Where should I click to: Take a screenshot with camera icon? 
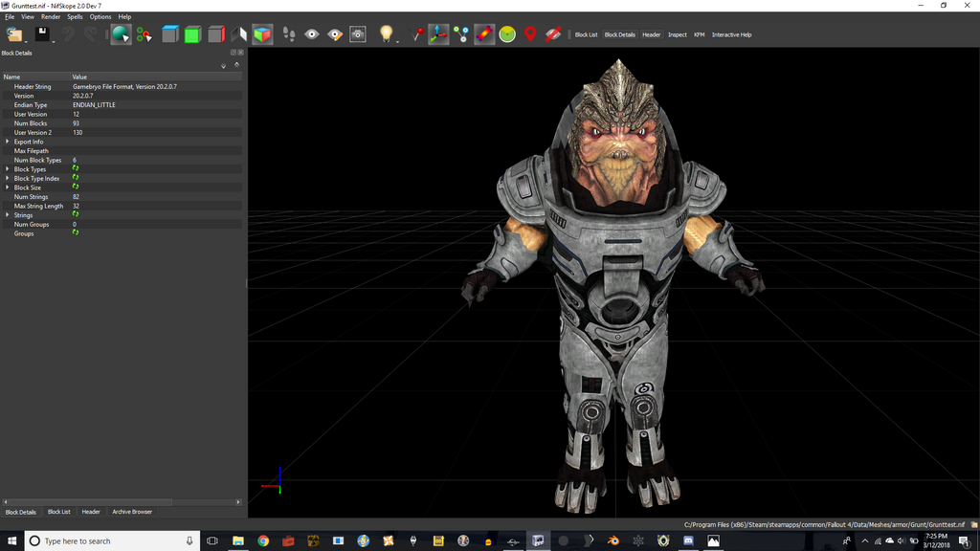pyautogui.click(x=358, y=34)
